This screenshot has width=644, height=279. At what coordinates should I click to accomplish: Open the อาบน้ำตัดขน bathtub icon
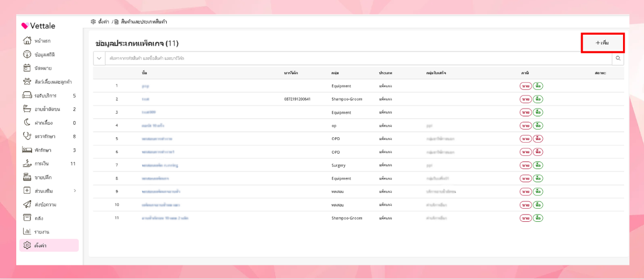point(27,109)
